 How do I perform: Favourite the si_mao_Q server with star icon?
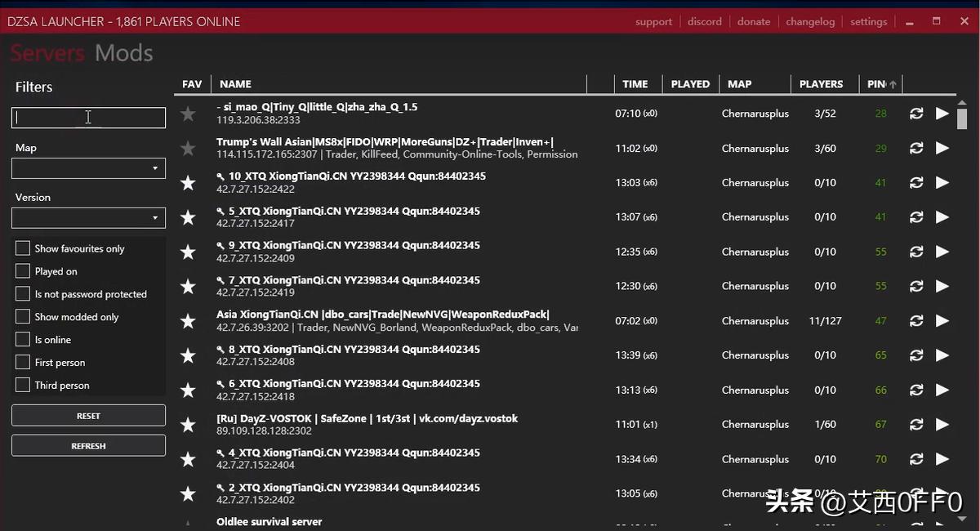[x=188, y=114]
